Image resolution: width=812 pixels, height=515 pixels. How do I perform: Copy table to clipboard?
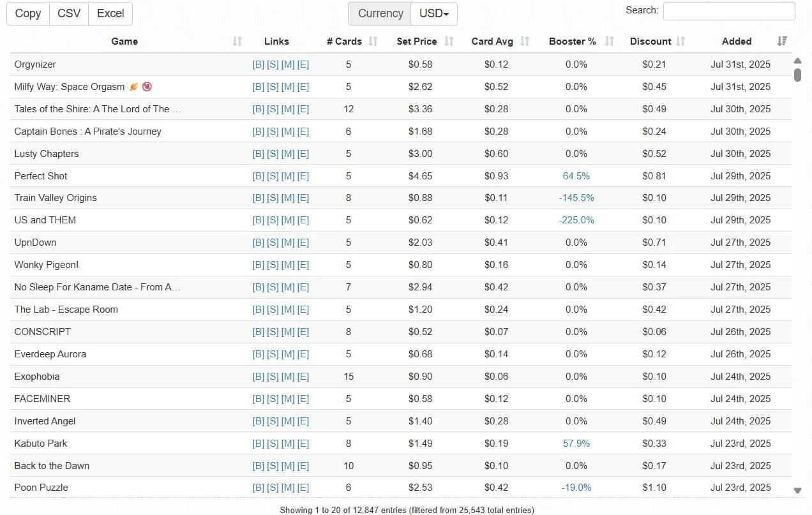tap(28, 13)
